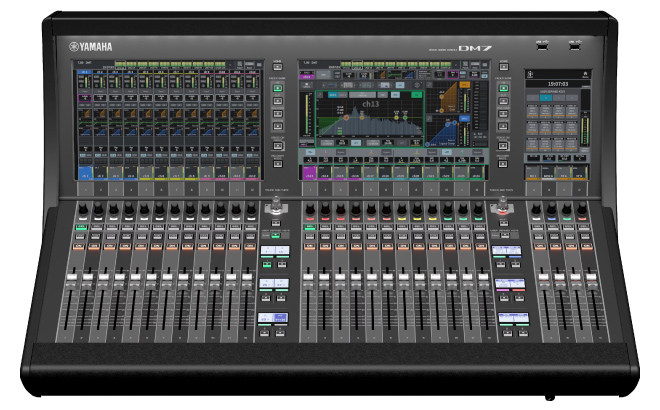
Task: Tap the bottom small display in center bank's key section
Action: click(514, 319)
